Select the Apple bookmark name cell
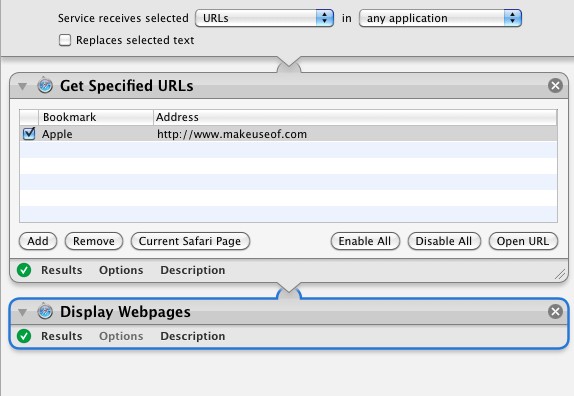Viewport: 574px width, 396px height. (x=57, y=134)
